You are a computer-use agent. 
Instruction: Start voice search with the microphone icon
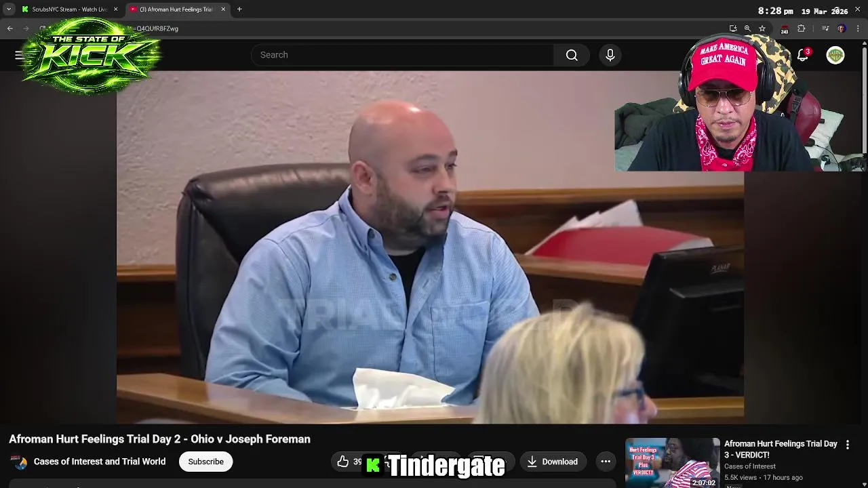(x=610, y=55)
